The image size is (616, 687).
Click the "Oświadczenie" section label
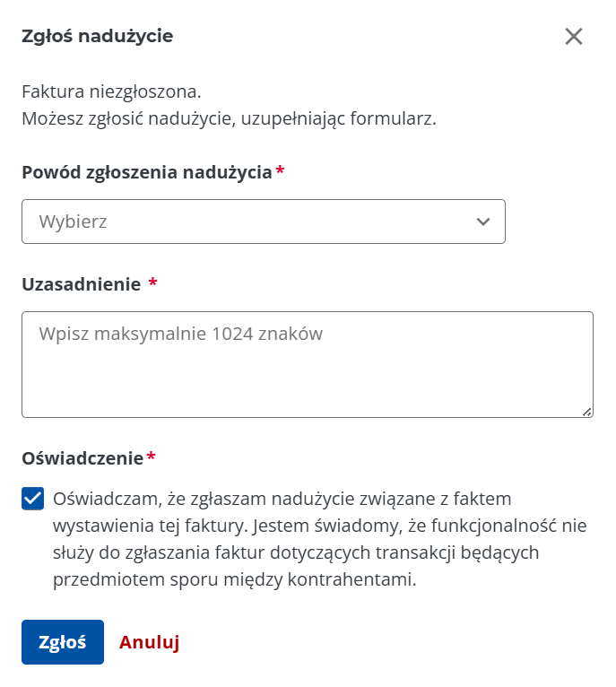point(82,458)
